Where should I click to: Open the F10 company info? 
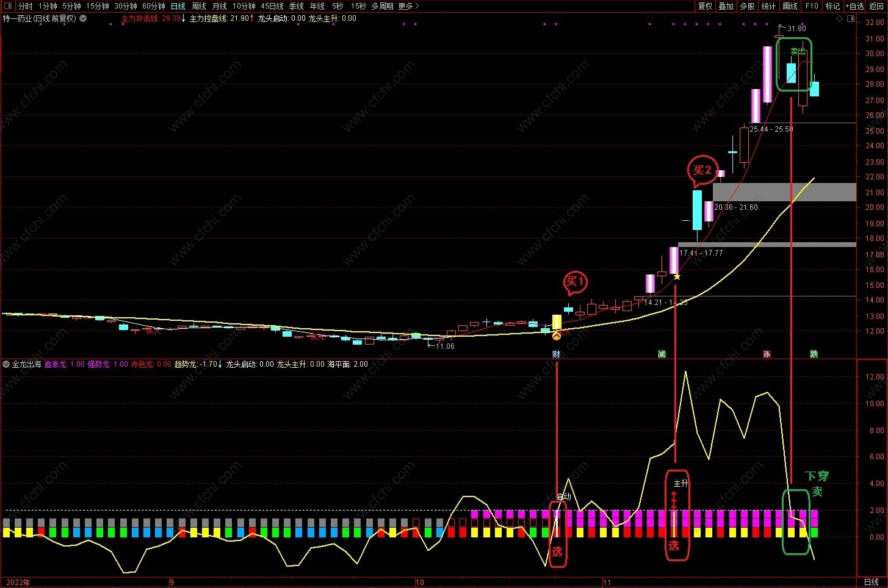(x=812, y=6)
